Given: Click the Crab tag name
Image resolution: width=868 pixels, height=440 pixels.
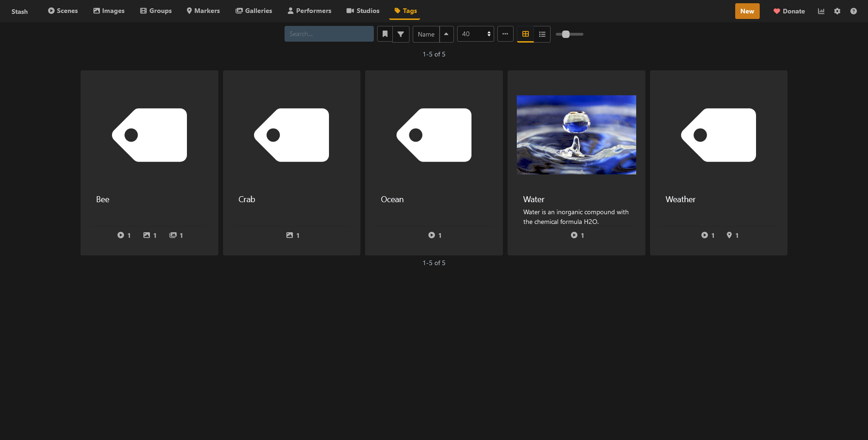Looking at the screenshot, I should pyautogui.click(x=247, y=199).
